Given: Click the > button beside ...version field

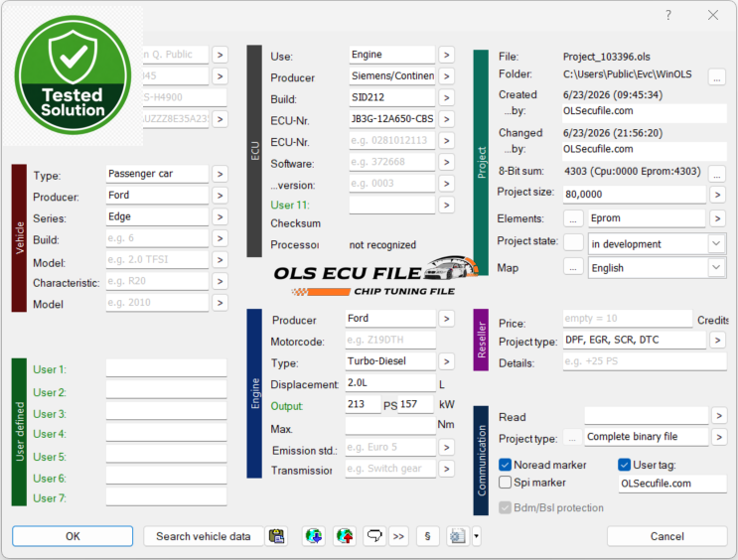Looking at the screenshot, I should (x=446, y=184).
